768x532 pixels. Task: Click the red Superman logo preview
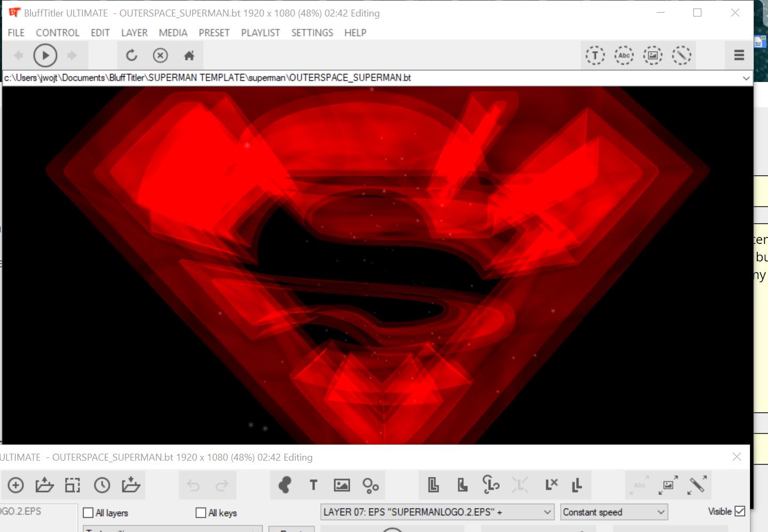(x=378, y=265)
